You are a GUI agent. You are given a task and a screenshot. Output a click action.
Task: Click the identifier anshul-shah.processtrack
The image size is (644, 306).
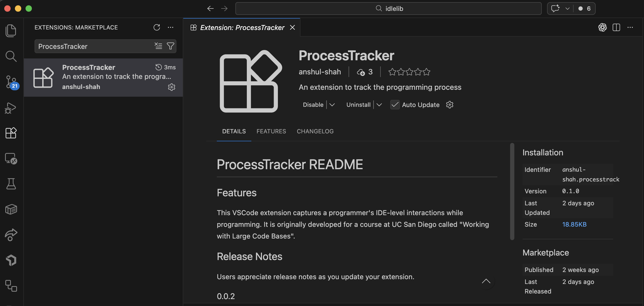tap(591, 175)
